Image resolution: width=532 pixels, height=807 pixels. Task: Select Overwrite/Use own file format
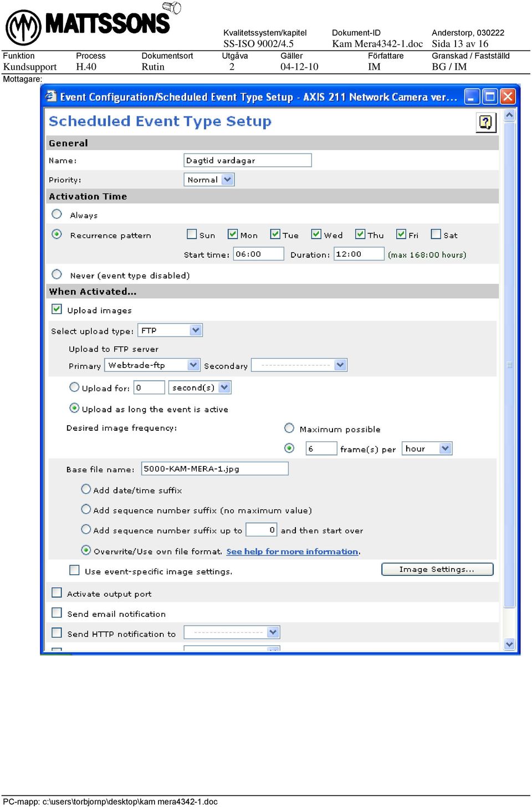(86, 550)
